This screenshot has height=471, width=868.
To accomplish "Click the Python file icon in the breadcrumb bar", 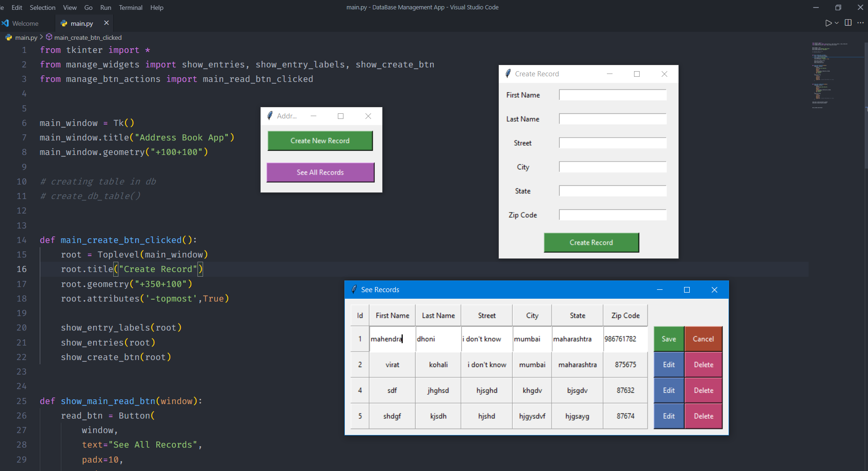I will [x=9, y=37].
